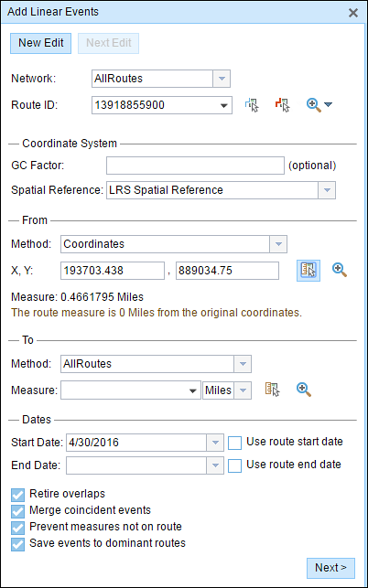Open the Start Date calendar dropdown

215,443
